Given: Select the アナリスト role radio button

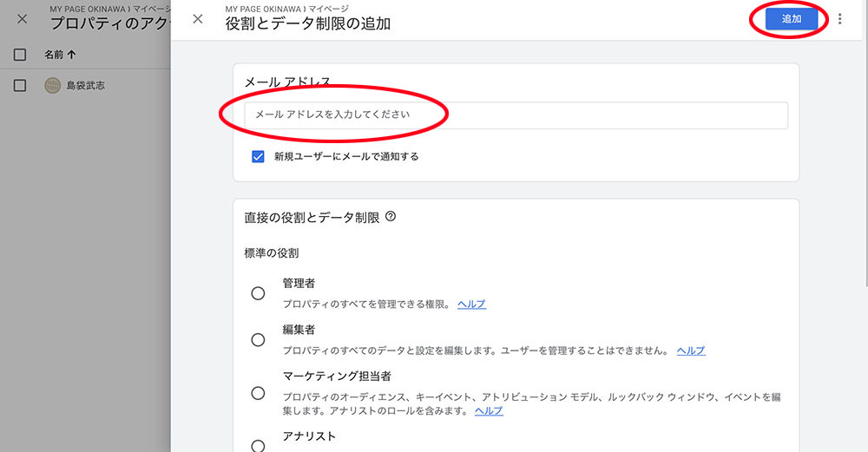Looking at the screenshot, I should [258, 445].
